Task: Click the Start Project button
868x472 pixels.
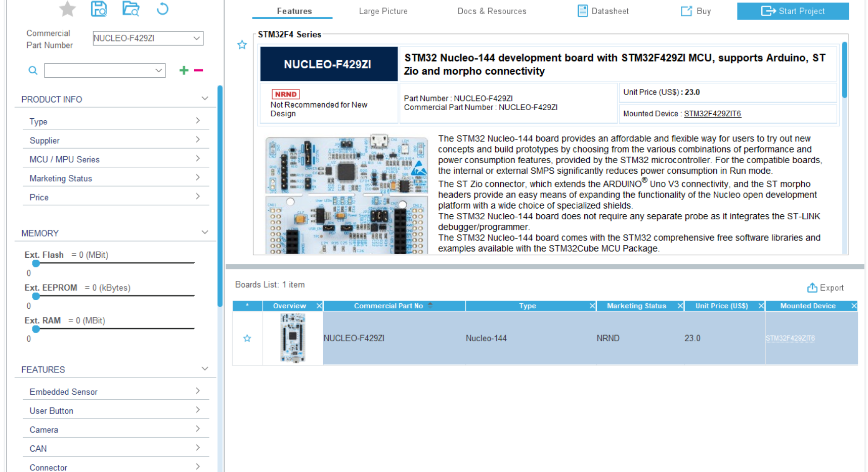Action: (793, 11)
